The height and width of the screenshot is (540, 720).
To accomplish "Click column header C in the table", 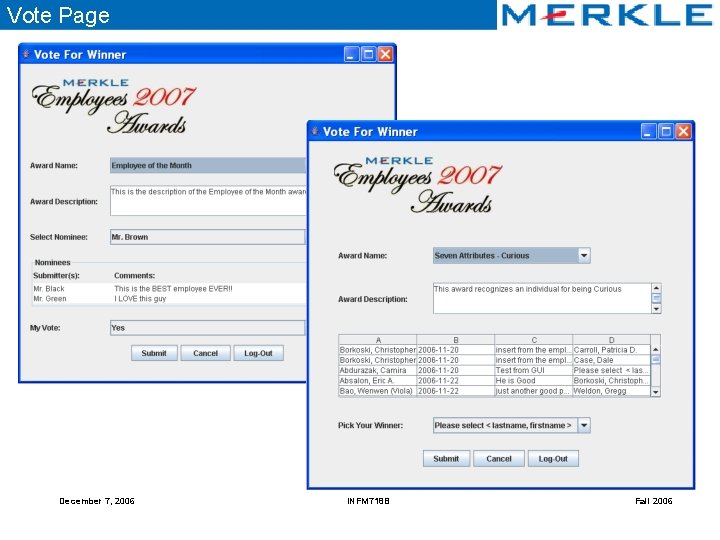I will pyautogui.click(x=534, y=340).
